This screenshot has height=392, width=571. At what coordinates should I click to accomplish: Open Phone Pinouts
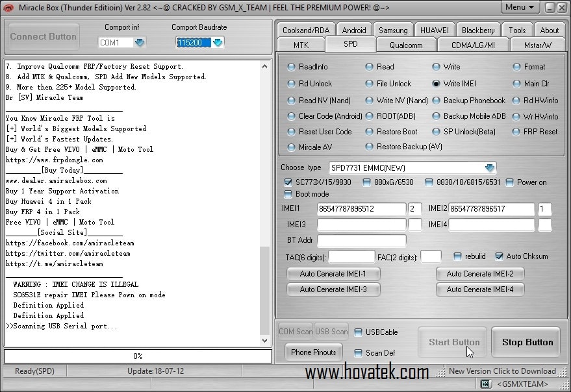(314, 352)
